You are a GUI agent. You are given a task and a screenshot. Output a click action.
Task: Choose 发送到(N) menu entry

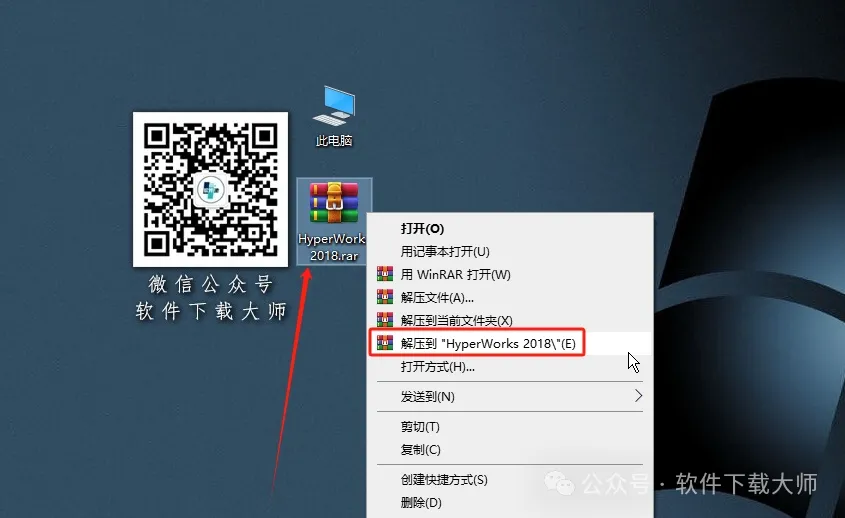(510, 397)
